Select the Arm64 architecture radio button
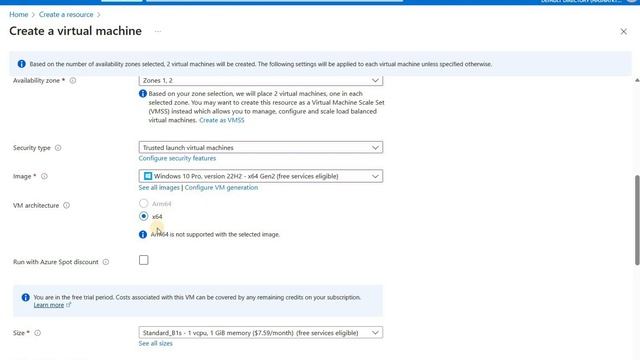 144,203
